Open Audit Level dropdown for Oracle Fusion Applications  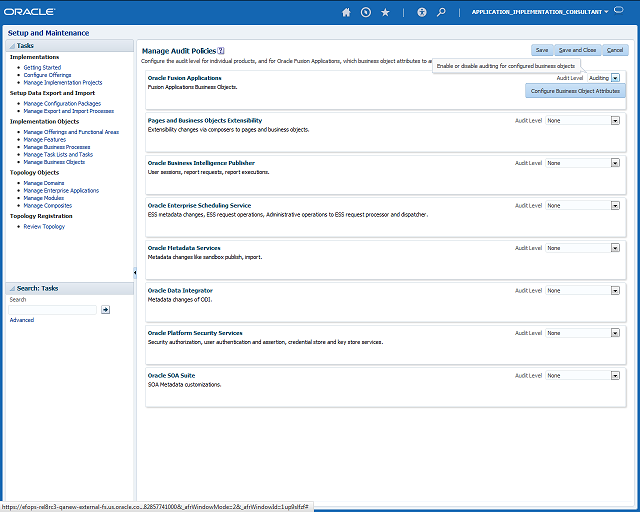[616, 78]
